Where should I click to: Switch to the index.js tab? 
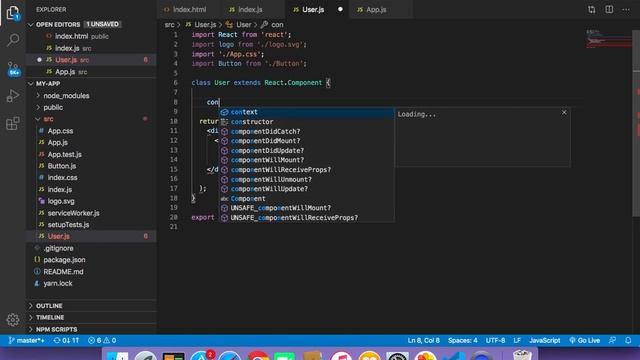point(249,9)
